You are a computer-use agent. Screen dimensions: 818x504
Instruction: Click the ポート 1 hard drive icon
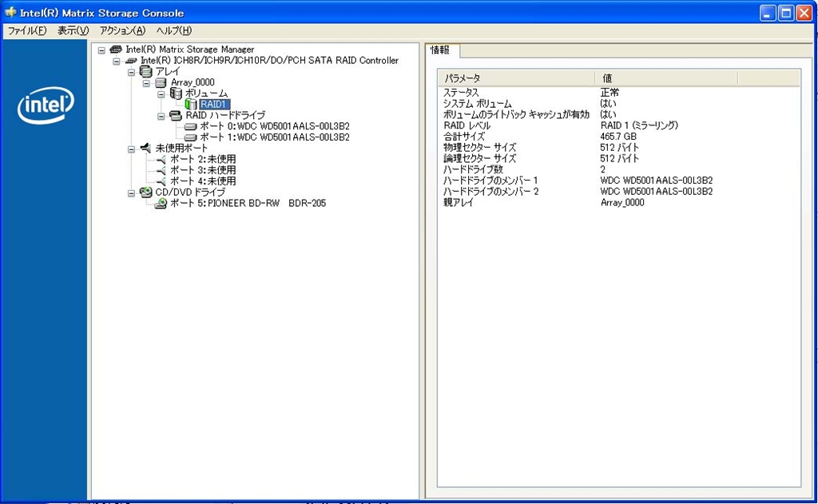pyautogui.click(x=190, y=137)
